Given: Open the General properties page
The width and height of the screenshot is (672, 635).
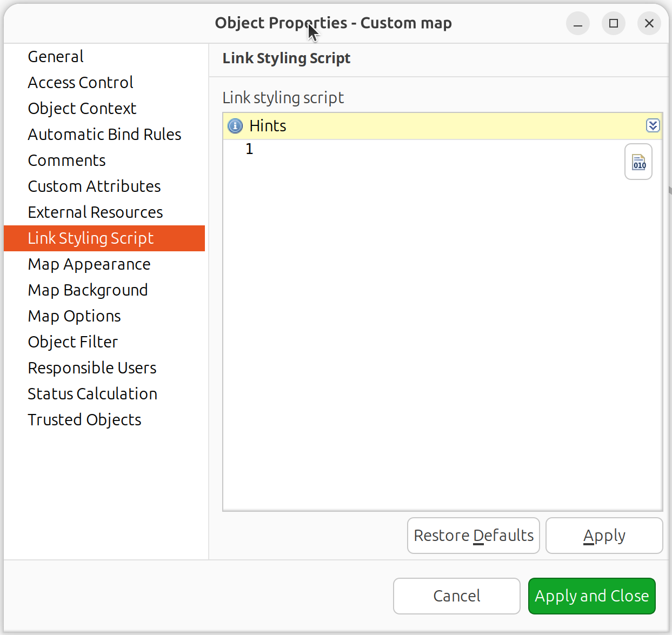Looking at the screenshot, I should (x=55, y=56).
